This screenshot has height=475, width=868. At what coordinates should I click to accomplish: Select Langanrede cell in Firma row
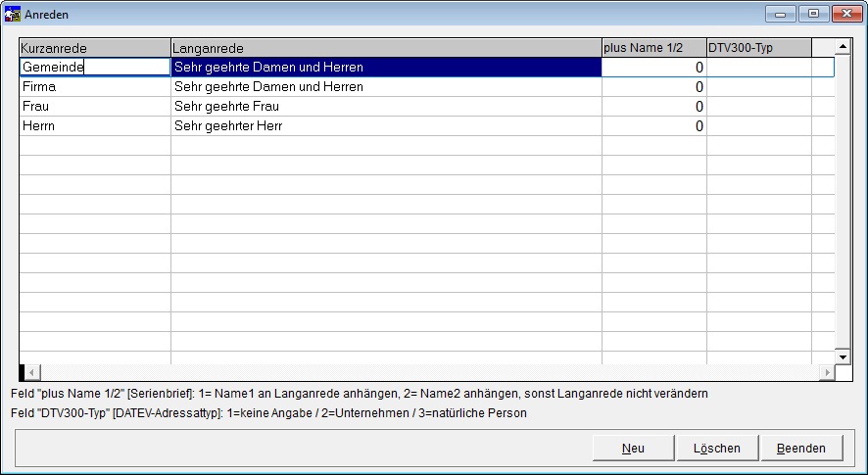386,87
